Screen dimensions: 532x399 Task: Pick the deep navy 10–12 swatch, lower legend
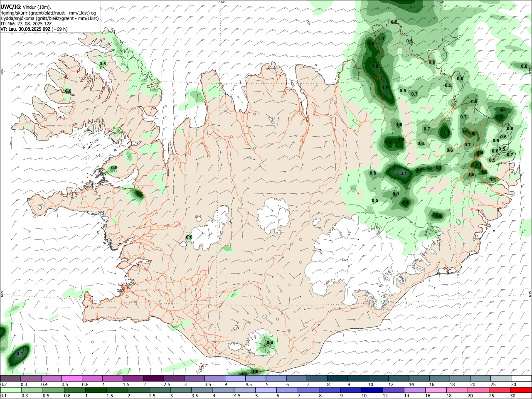(372, 390)
